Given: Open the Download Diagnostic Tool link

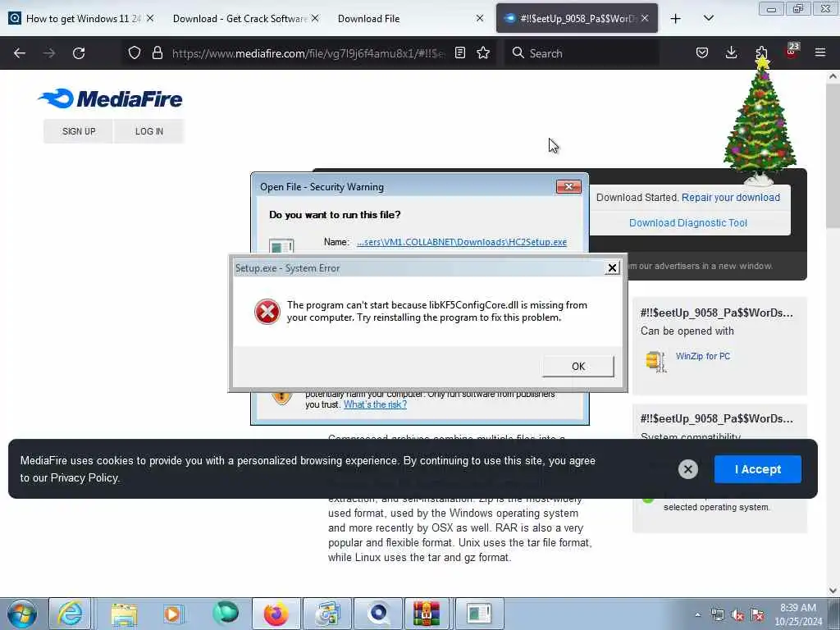Looking at the screenshot, I should pyautogui.click(x=688, y=223).
